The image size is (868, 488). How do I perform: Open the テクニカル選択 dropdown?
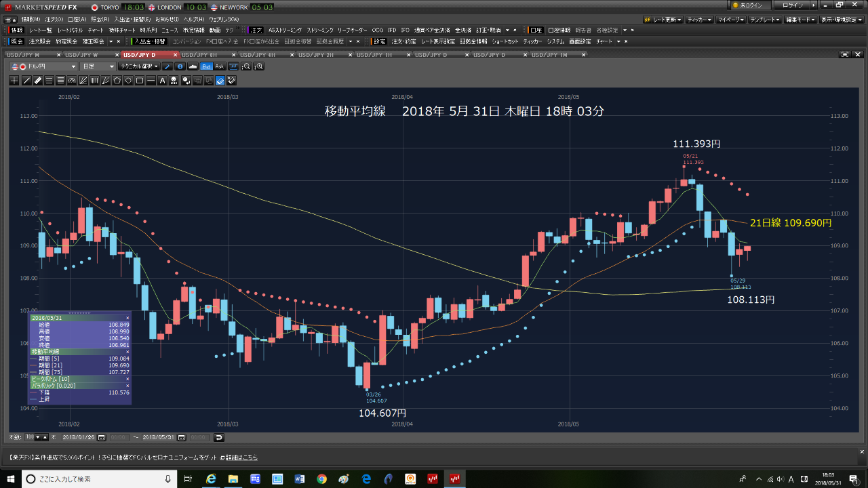138,66
